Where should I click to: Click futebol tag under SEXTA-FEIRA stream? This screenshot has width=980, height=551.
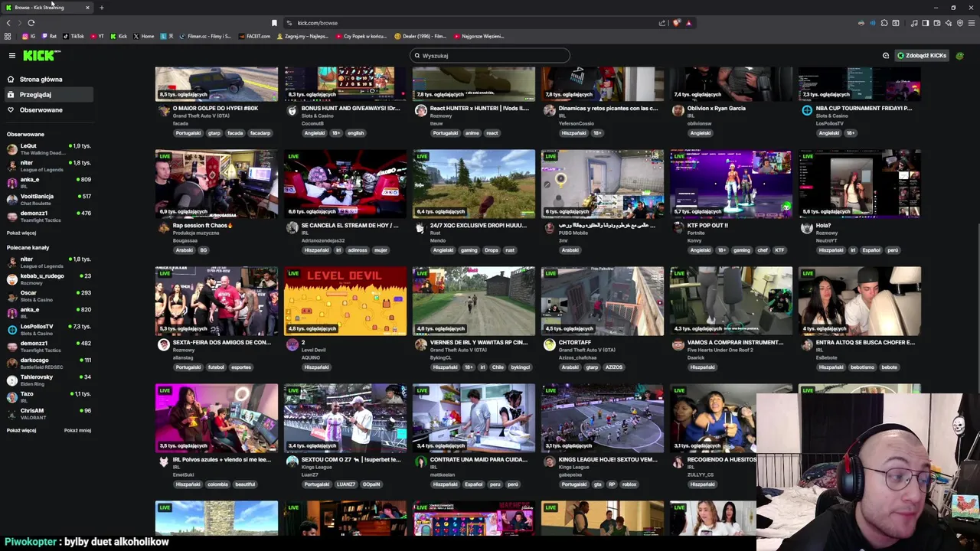(x=216, y=367)
